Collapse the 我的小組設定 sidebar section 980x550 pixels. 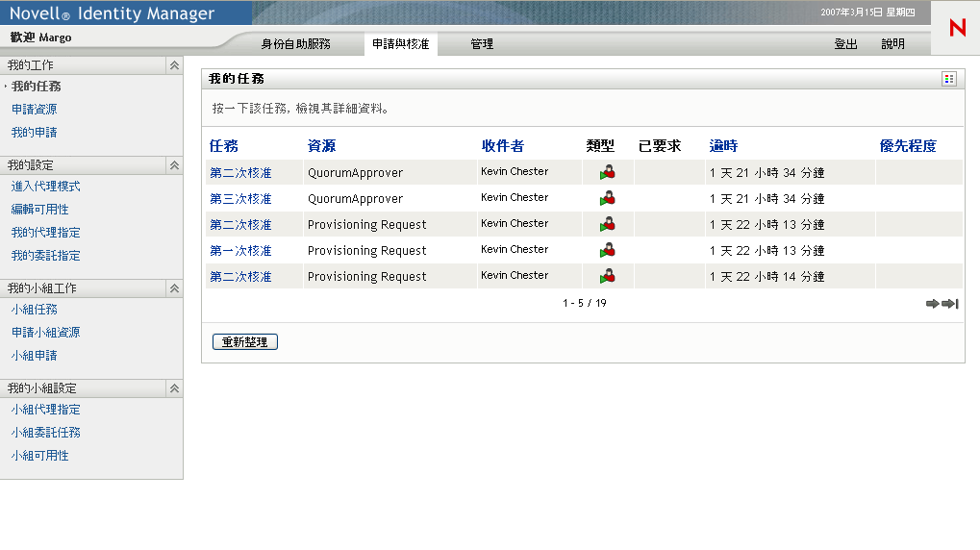(174, 388)
